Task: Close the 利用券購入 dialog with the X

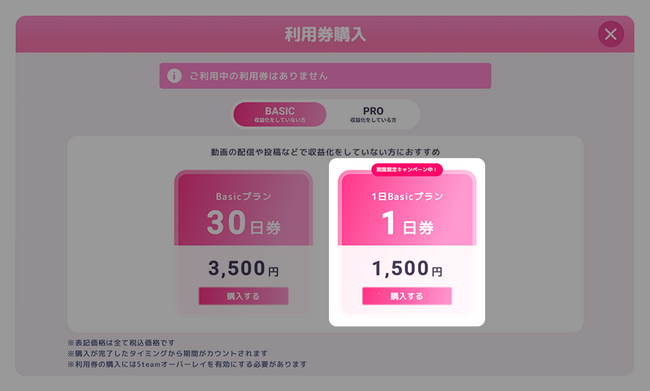Action: tap(611, 34)
